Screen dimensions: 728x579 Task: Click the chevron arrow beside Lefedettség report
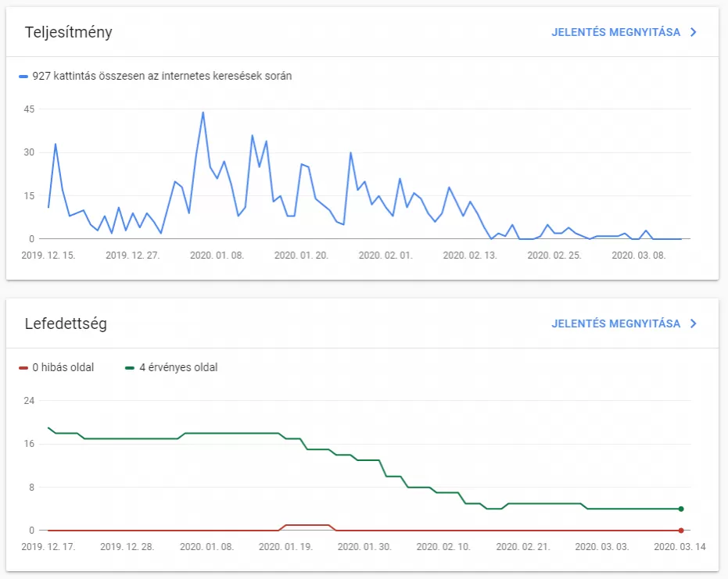[x=693, y=323]
